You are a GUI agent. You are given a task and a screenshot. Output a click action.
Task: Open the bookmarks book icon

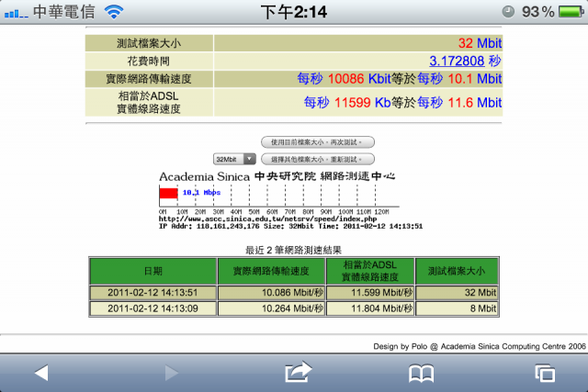click(x=421, y=374)
